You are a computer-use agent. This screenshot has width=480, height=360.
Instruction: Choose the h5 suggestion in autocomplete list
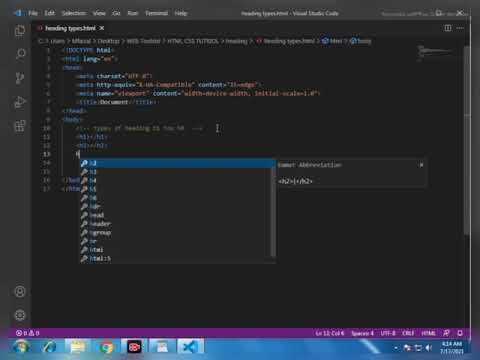click(176, 189)
